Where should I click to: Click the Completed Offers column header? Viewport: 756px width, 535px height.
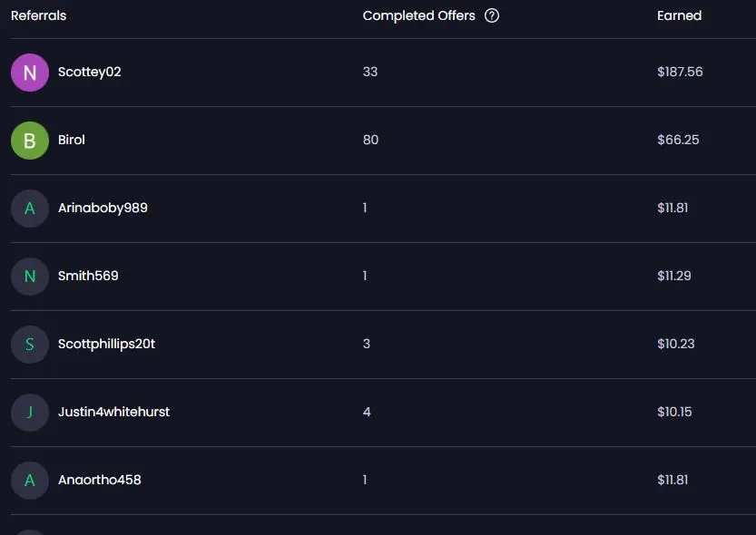418,16
